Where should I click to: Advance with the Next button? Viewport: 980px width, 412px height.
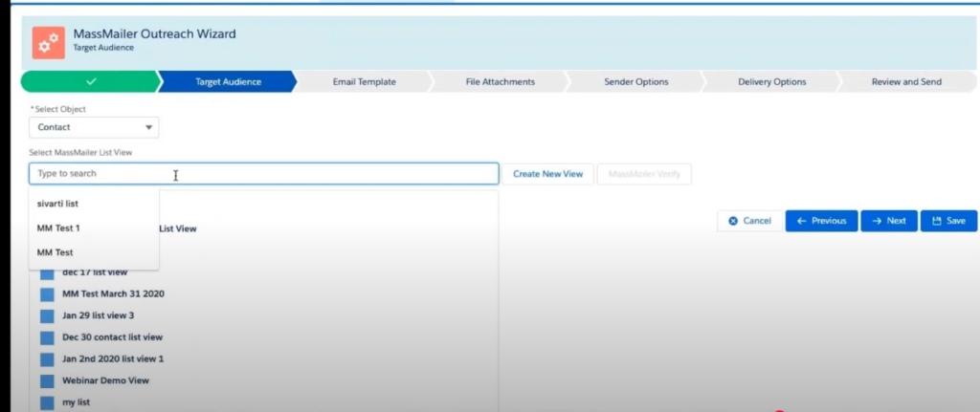point(889,221)
